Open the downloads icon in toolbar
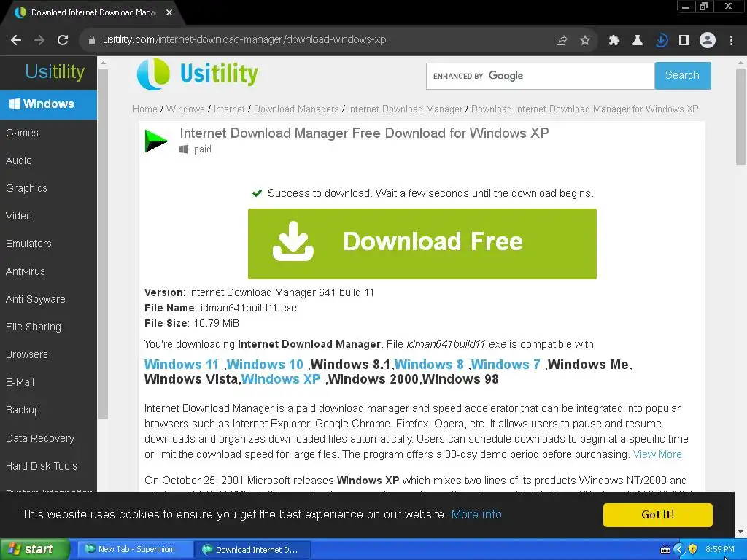The width and height of the screenshot is (747, 560). pos(661,41)
